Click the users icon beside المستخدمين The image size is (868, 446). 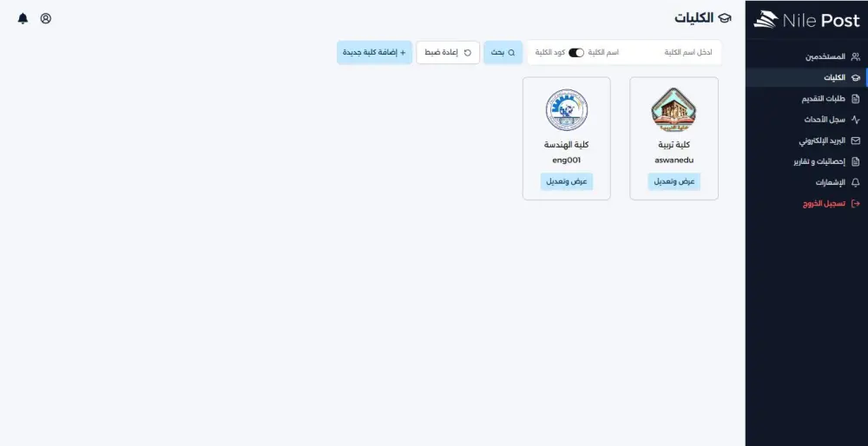855,56
